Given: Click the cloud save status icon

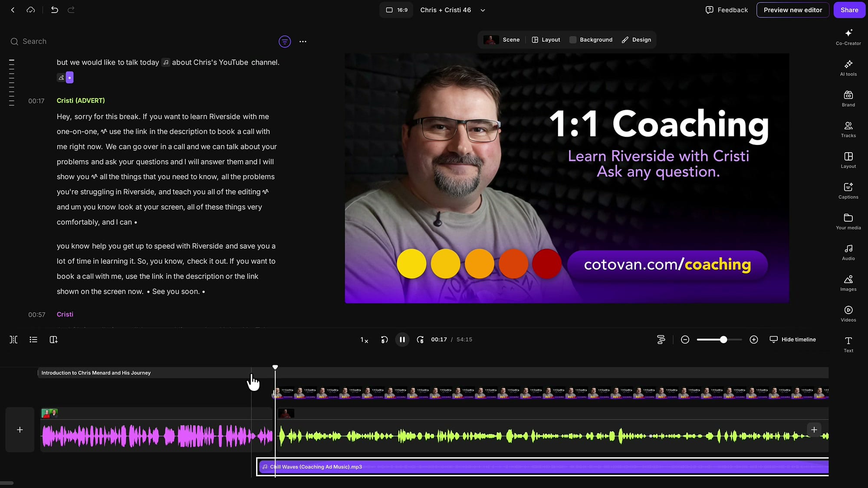Looking at the screenshot, I should pos(30,10).
